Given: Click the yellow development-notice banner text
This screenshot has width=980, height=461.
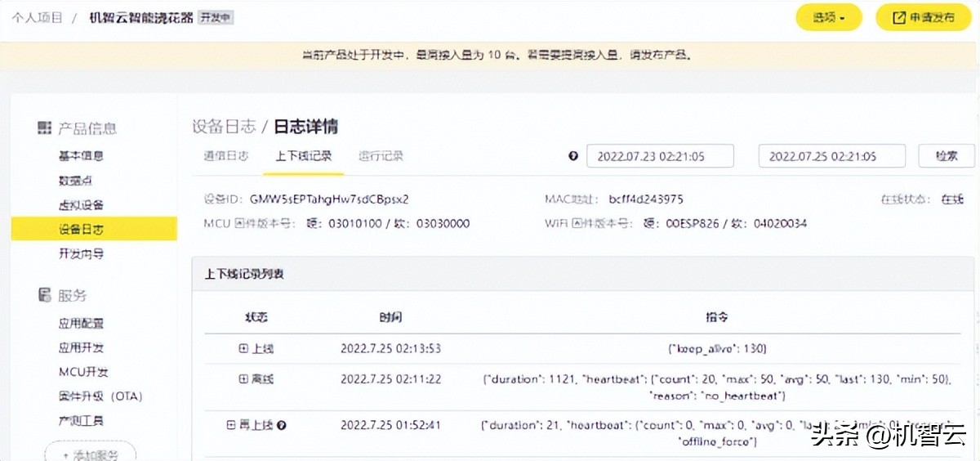Looking at the screenshot, I should tap(497, 56).
